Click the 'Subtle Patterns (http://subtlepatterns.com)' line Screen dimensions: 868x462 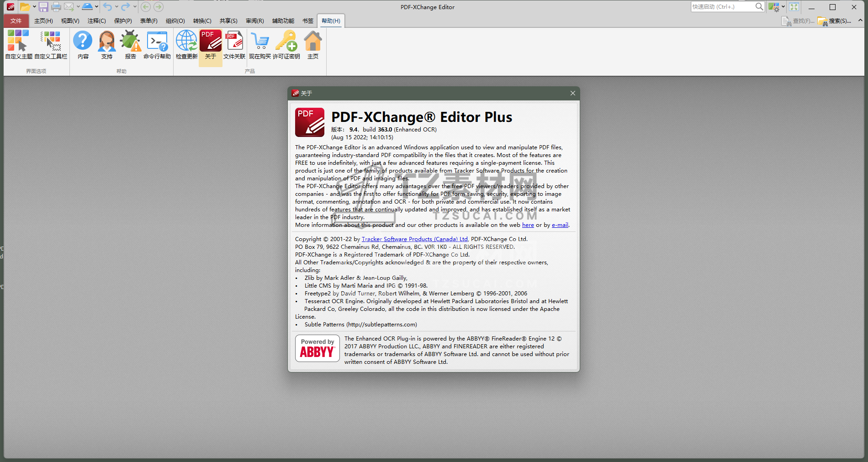pos(361,325)
